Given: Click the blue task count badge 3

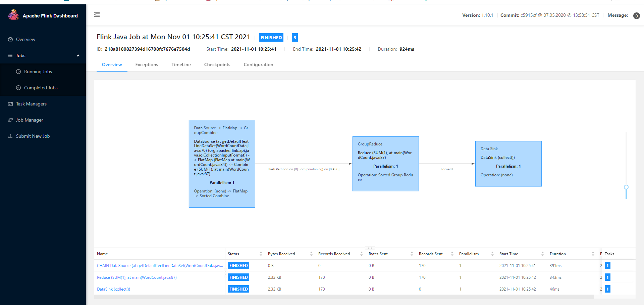Looking at the screenshot, I should tap(295, 38).
